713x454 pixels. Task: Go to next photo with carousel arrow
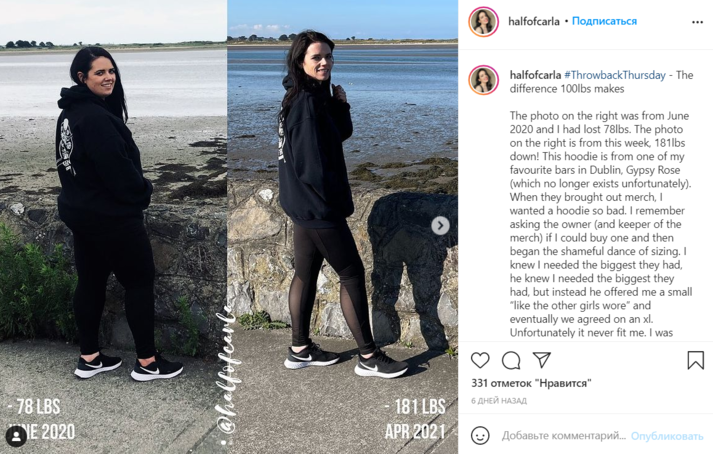(440, 226)
